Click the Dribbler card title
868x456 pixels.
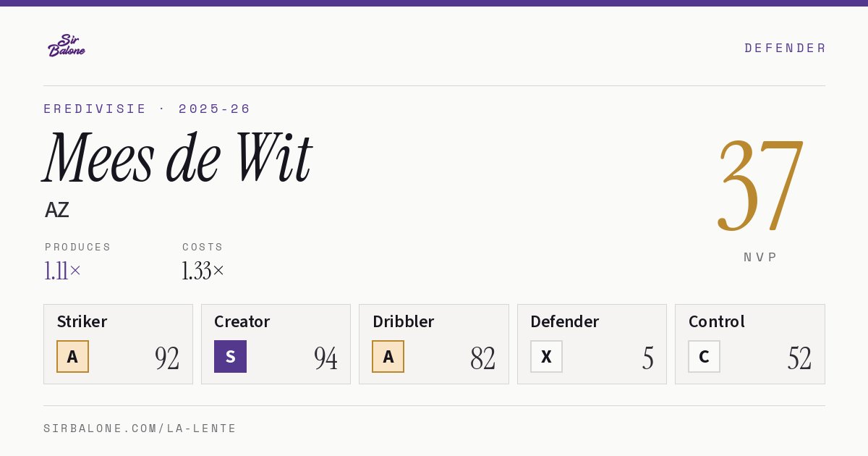pyautogui.click(x=401, y=321)
